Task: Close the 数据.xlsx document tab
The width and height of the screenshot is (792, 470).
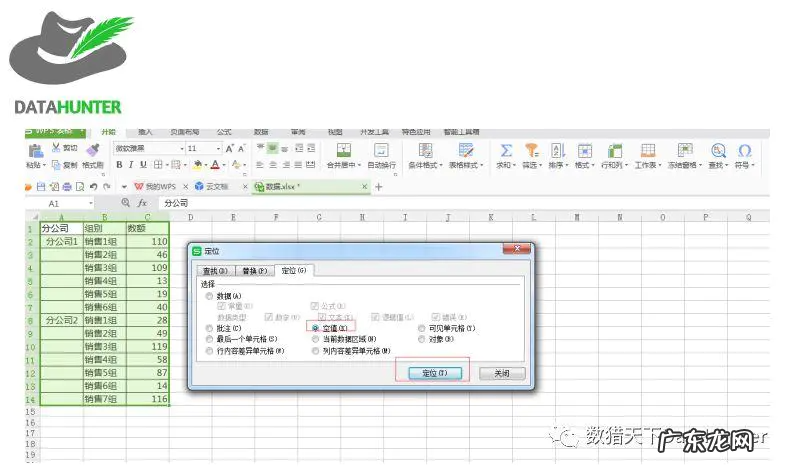Action: (x=364, y=187)
